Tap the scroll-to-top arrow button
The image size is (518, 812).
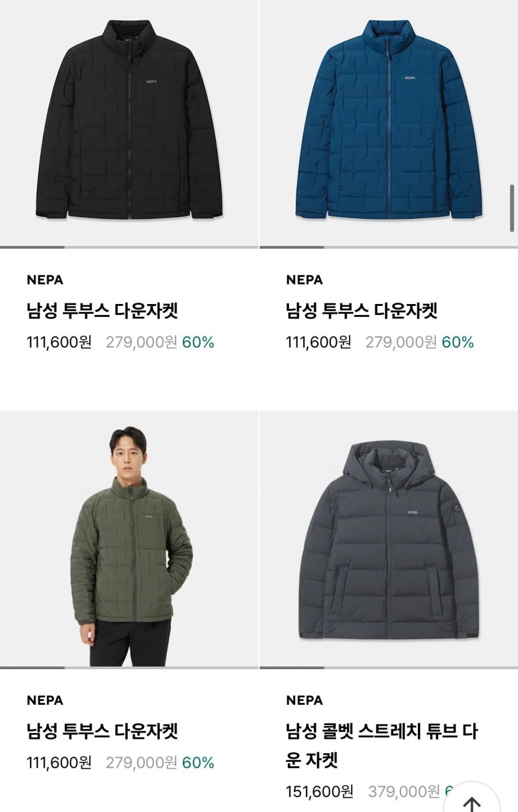(471, 799)
